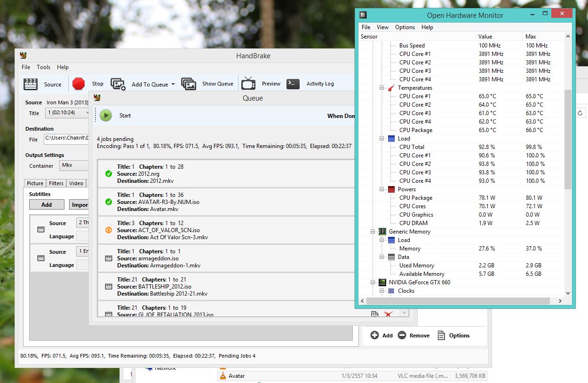Select the CPU Package temperature row

461,130
